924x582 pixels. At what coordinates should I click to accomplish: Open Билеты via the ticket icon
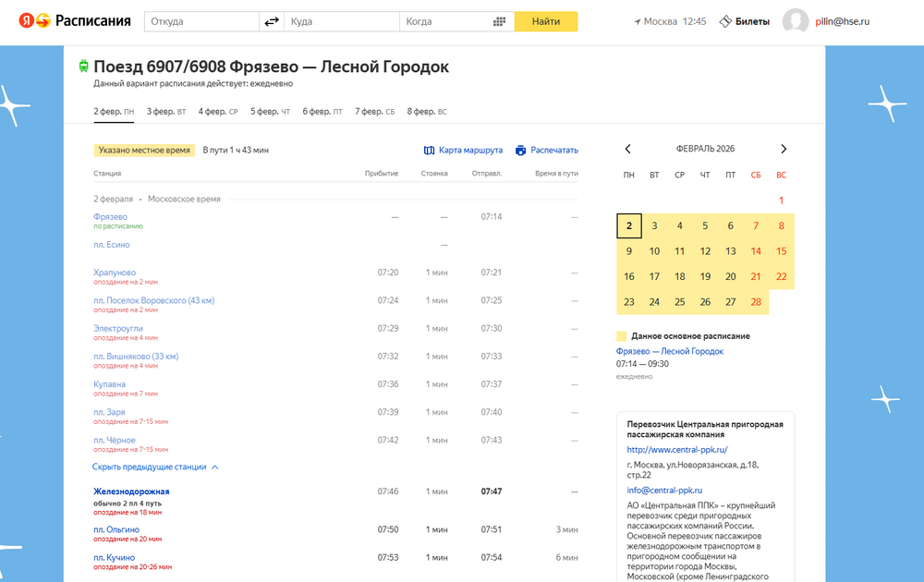[x=725, y=21]
